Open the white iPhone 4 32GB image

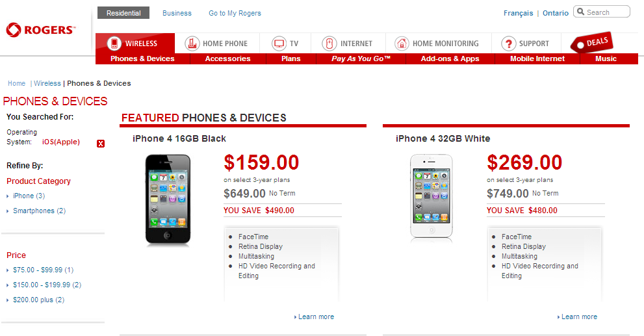[x=431, y=196]
